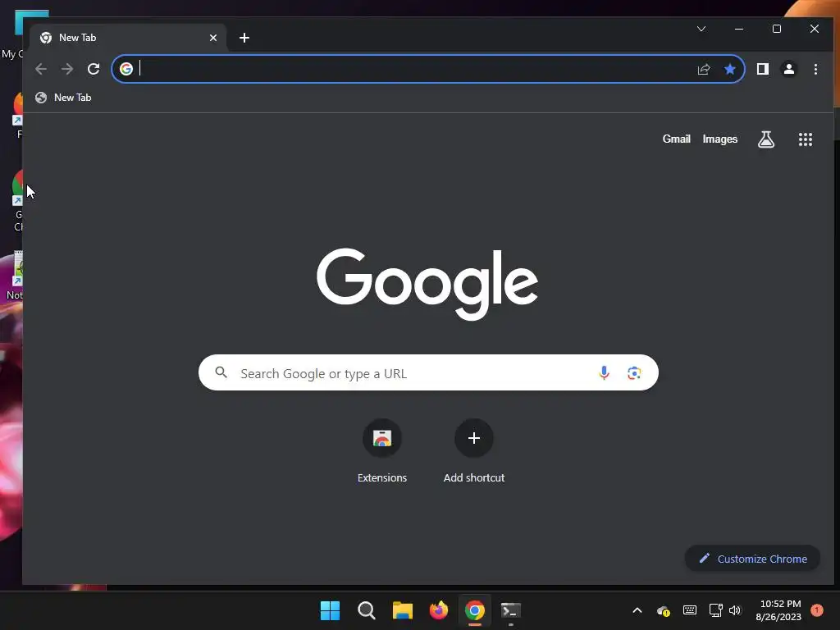The height and width of the screenshot is (630, 840).
Task: Open Windows Start menu
Action: (x=330, y=610)
